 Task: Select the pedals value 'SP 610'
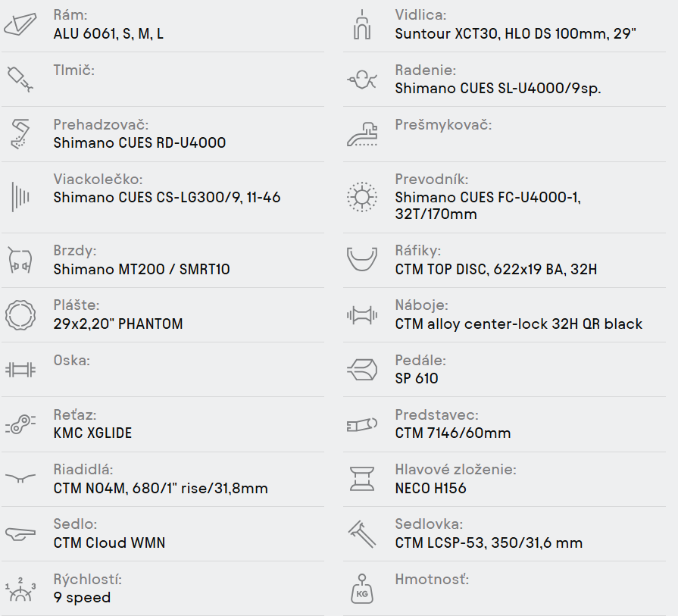tap(417, 379)
